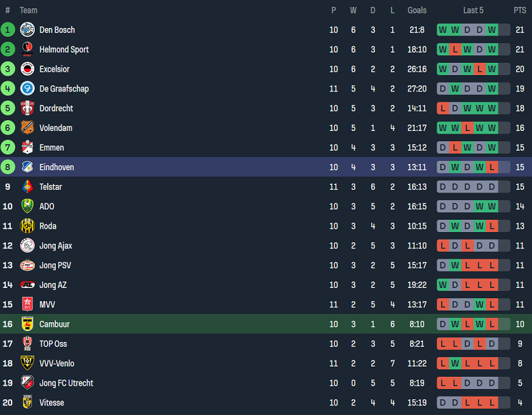Open the Eindhoven team page link
This screenshot has width=532, height=415.
(x=57, y=167)
